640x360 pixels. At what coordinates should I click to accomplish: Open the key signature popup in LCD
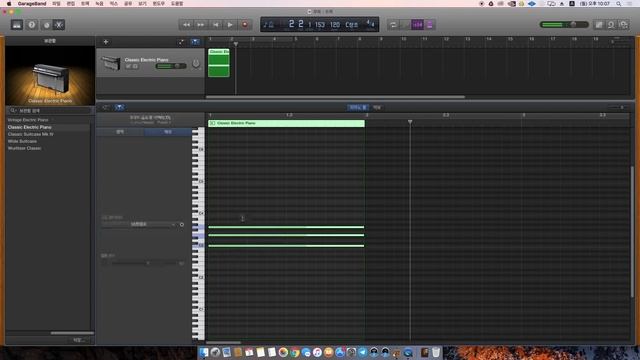(x=351, y=24)
